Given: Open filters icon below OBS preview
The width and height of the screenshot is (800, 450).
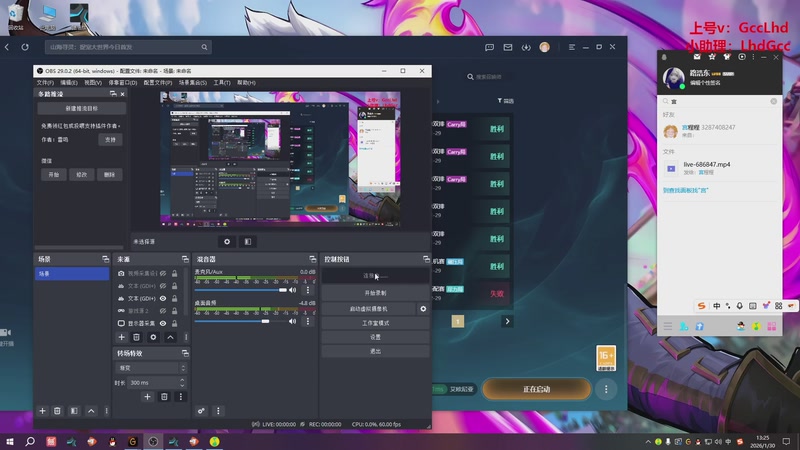Looking at the screenshot, I should [x=247, y=242].
